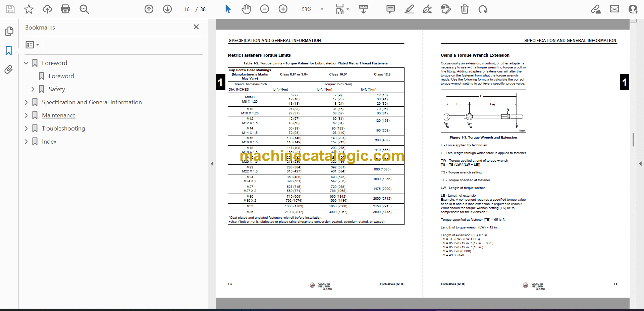644x311 pixels.
Task: Click the M36 row label in the table
Action: (x=250, y=212)
